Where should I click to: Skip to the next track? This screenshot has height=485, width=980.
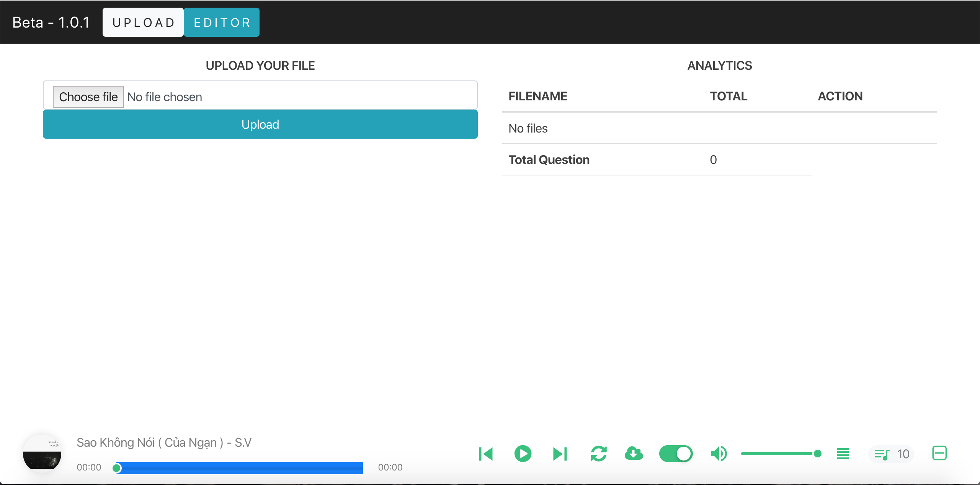(x=560, y=454)
